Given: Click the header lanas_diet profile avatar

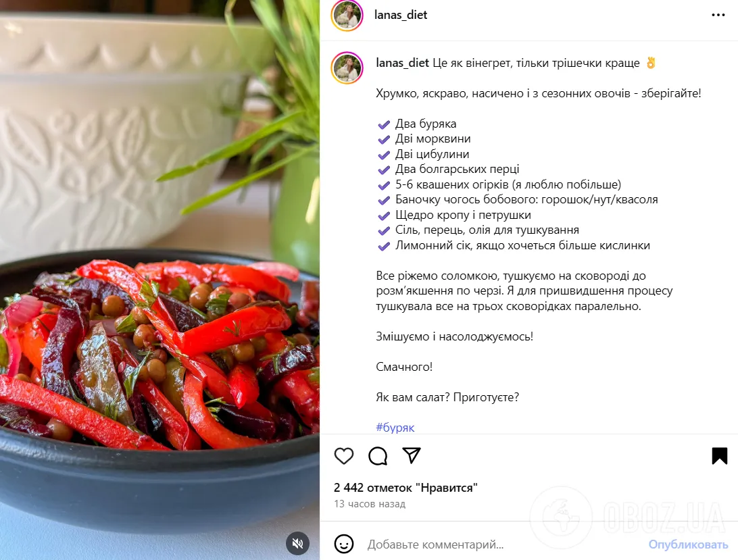Looking at the screenshot, I should coord(347,16).
